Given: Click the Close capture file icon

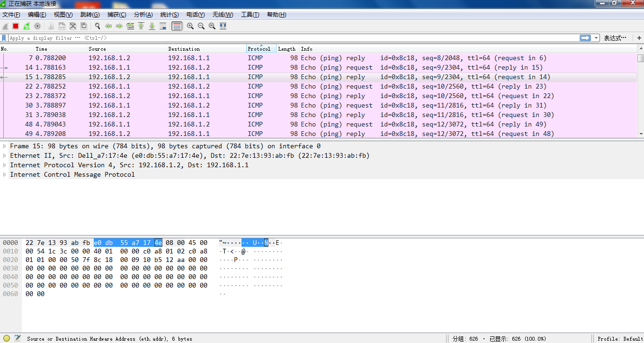Looking at the screenshot, I should coord(73,26).
